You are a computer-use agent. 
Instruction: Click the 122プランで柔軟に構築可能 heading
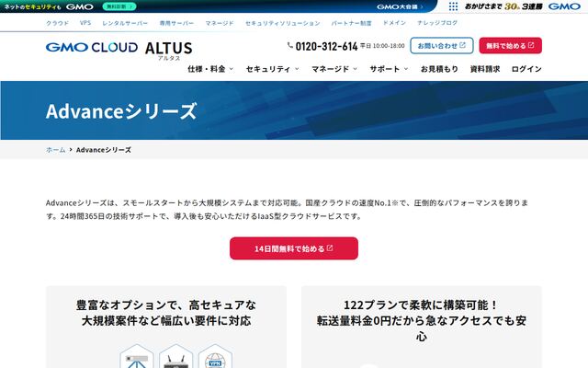(421, 320)
